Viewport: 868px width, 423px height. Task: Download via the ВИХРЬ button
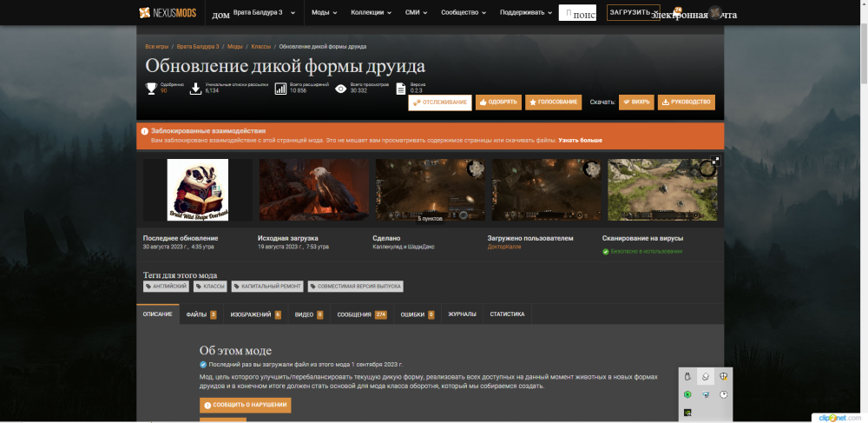(636, 102)
